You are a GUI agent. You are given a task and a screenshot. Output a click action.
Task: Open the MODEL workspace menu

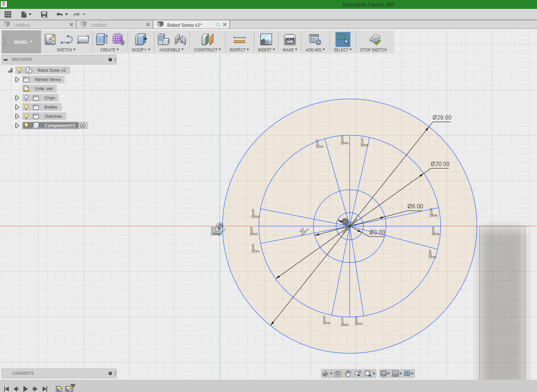[21, 42]
